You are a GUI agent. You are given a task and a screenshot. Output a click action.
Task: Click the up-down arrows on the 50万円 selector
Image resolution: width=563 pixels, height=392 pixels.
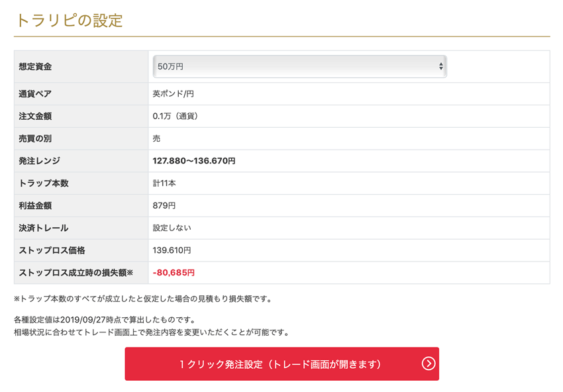(440, 67)
